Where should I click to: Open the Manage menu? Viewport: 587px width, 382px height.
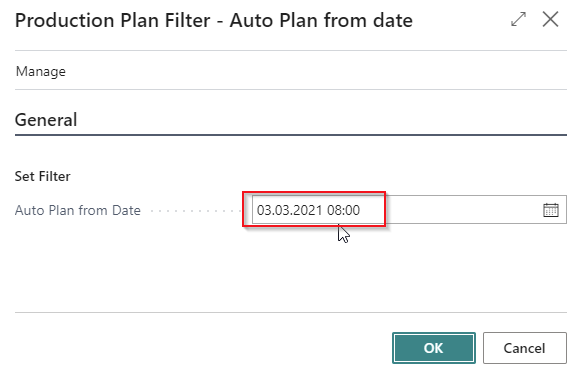41,71
